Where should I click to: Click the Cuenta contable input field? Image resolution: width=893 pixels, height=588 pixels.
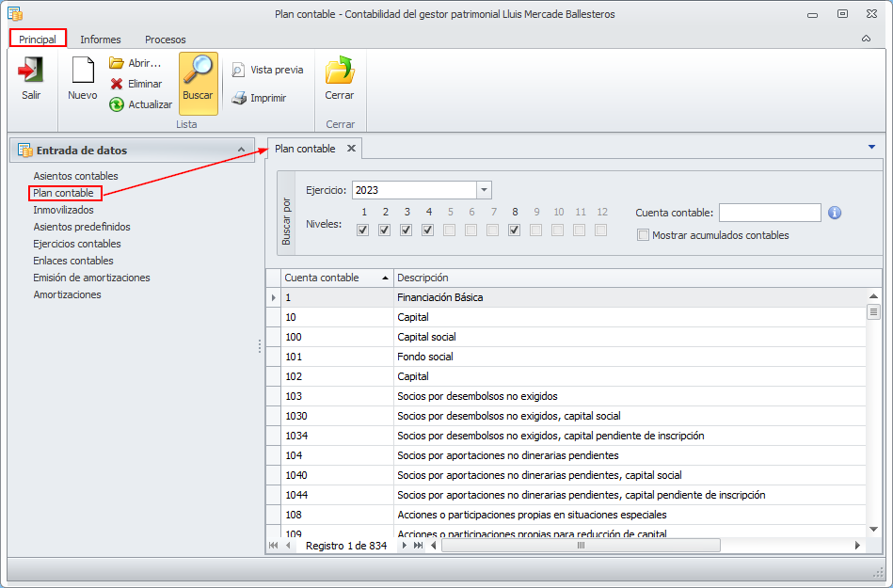pyautogui.click(x=770, y=213)
